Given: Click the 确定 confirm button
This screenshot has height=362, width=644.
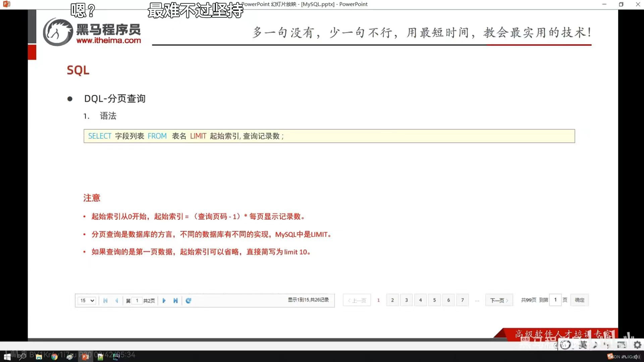Looking at the screenshot, I should click(x=579, y=300).
